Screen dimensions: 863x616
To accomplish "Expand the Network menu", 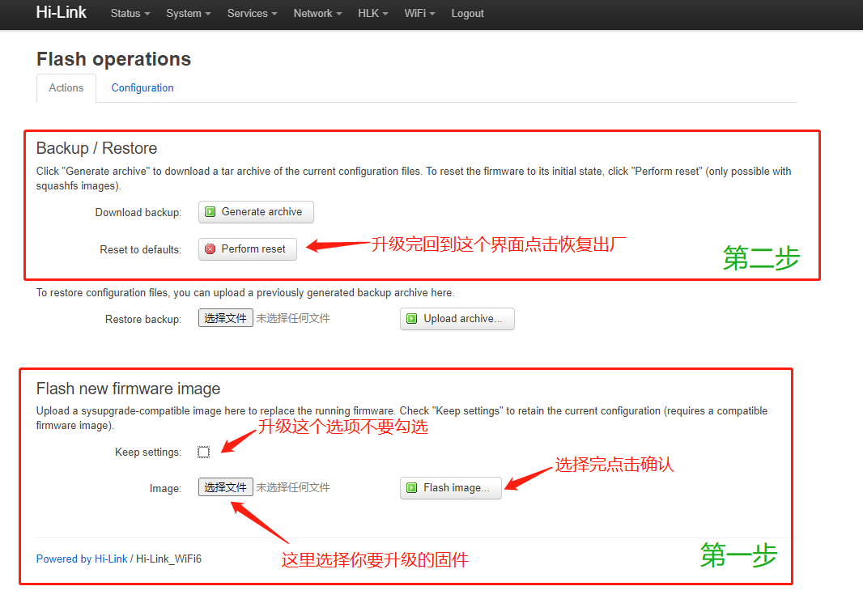I will point(317,13).
